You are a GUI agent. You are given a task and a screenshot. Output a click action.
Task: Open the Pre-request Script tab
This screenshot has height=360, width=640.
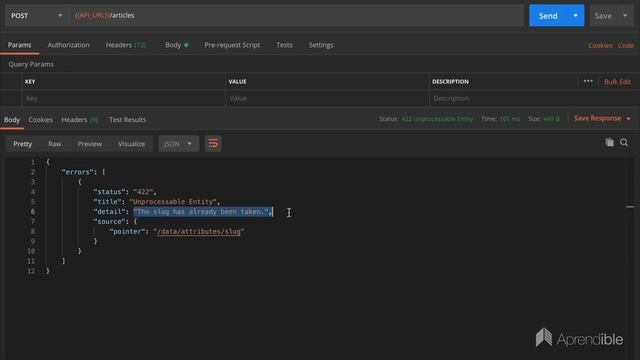point(232,45)
